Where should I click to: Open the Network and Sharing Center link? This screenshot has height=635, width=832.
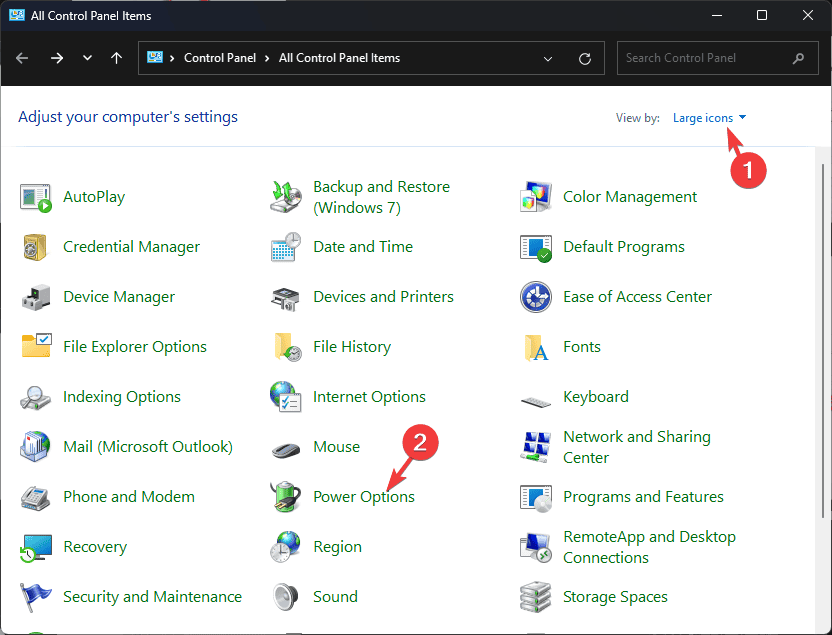pos(637,447)
